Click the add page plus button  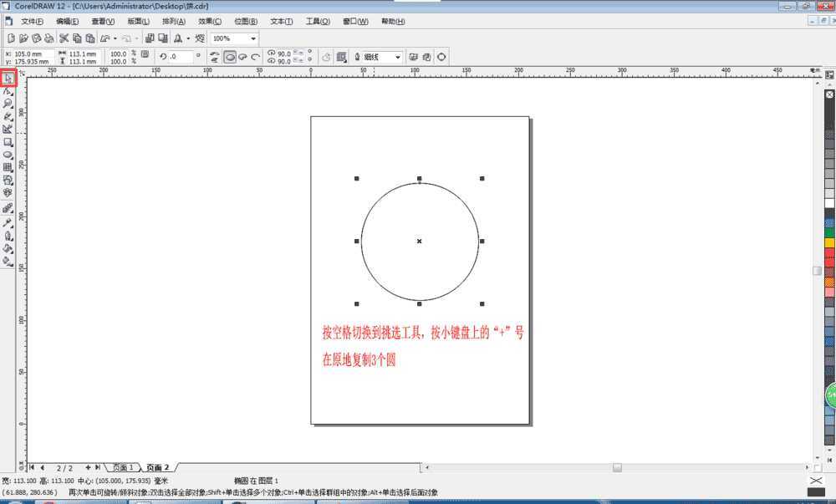[90, 467]
